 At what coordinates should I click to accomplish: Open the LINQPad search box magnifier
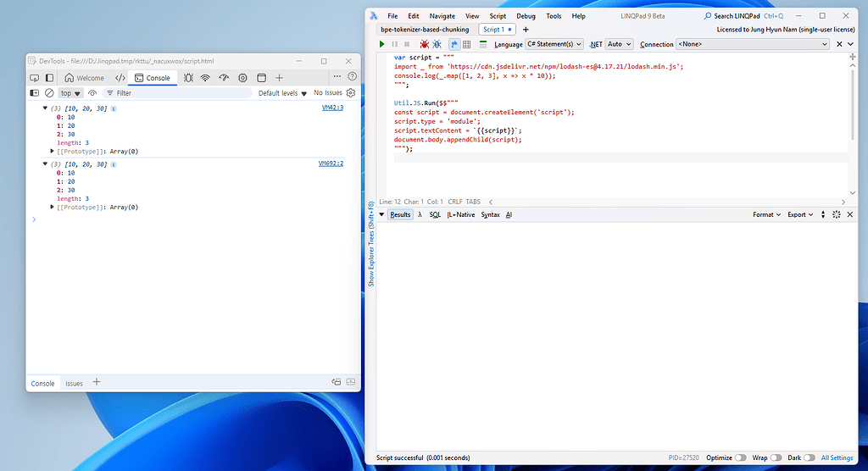point(708,16)
